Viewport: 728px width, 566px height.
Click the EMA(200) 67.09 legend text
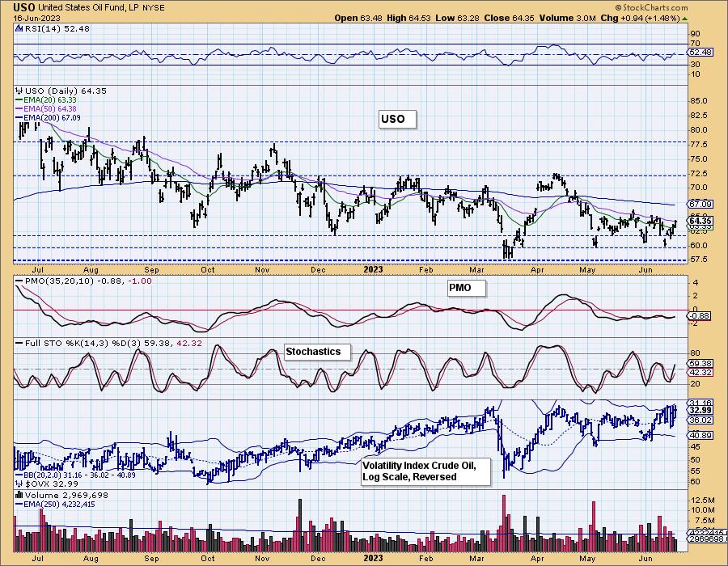pos(52,118)
